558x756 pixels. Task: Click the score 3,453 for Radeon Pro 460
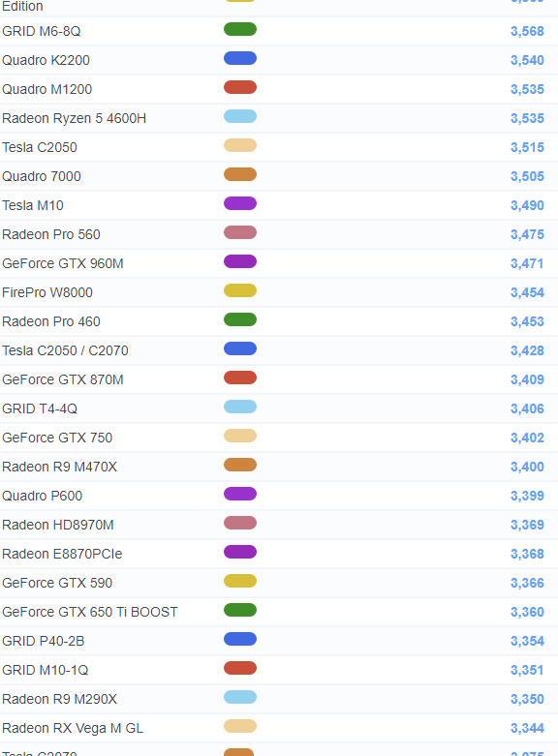527,321
